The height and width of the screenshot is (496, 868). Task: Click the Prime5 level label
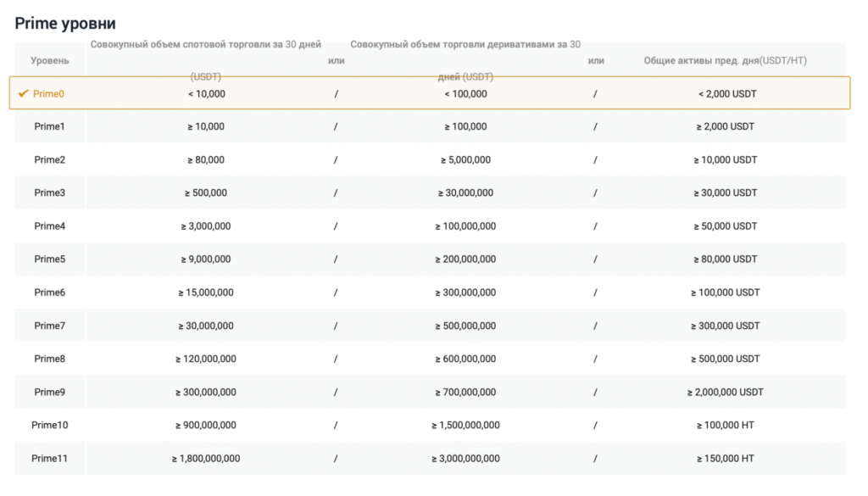tap(49, 259)
